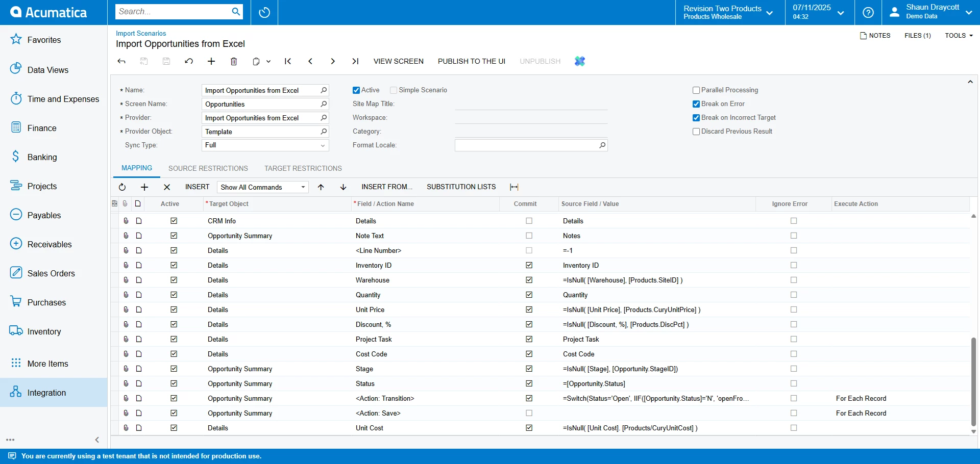Viewport: 980px width, 464px height.
Task: Open the Receivables plus-circle icon
Action: tap(16, 243)
